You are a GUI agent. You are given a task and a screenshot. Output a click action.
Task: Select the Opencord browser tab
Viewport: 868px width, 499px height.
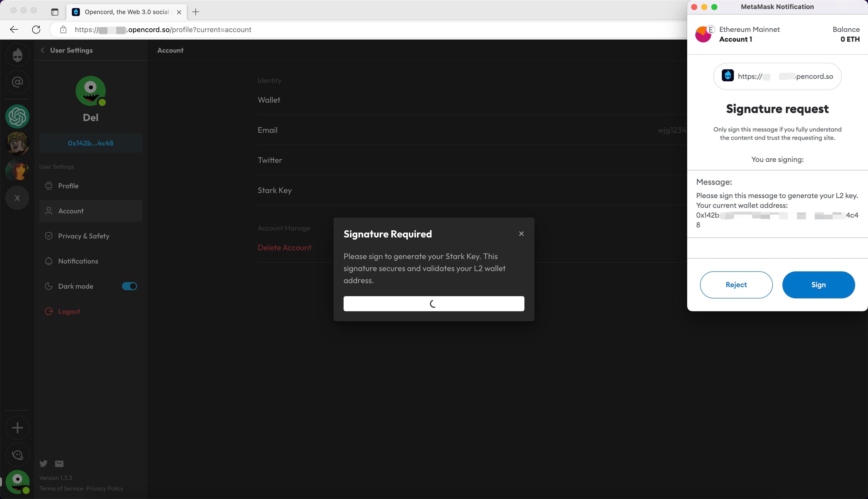[127, 12]
